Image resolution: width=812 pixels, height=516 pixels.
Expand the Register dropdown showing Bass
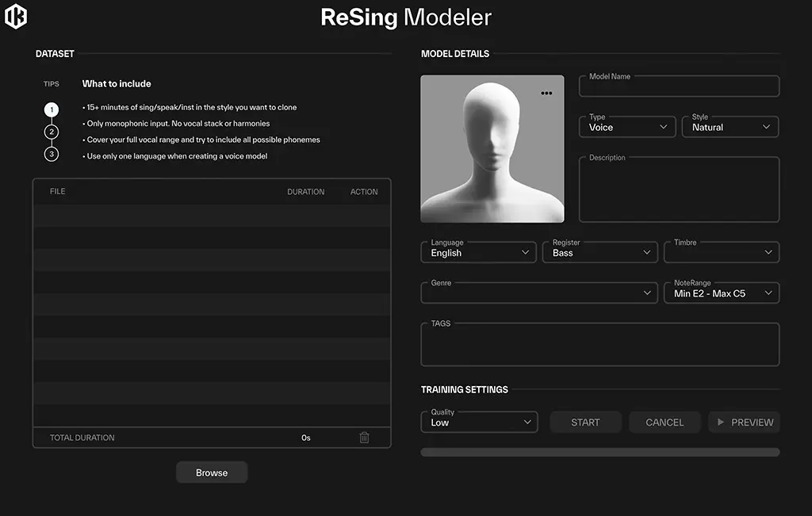(x=601, y=253)
